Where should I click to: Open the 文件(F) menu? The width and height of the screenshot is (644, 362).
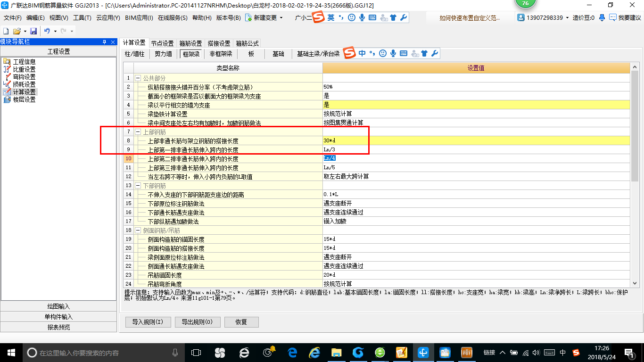point(13,18)
